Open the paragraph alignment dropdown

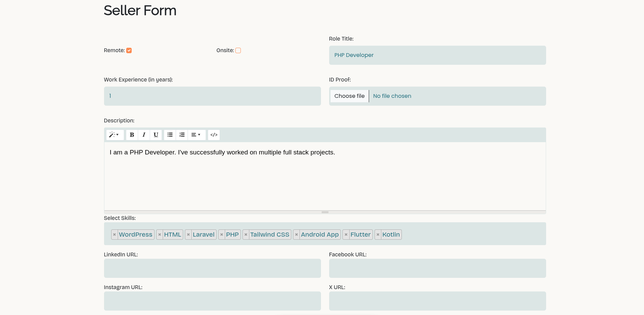[196, 135]
